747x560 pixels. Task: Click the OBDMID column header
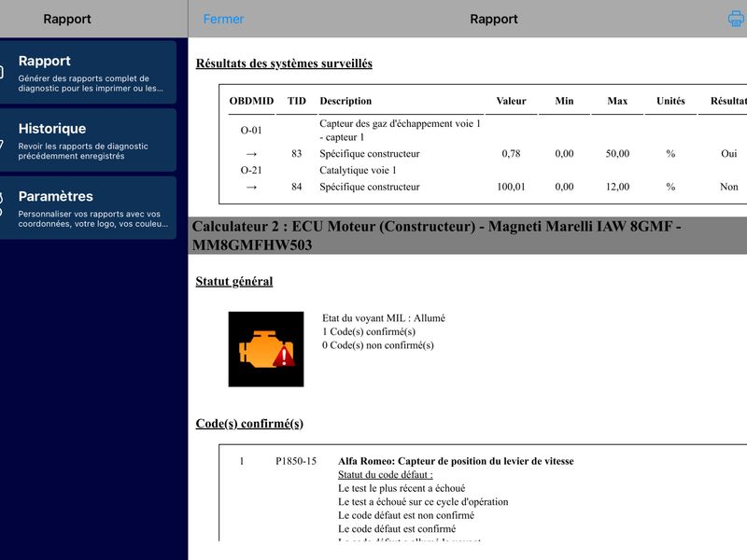pyautogui.click(x=251, y=101)
